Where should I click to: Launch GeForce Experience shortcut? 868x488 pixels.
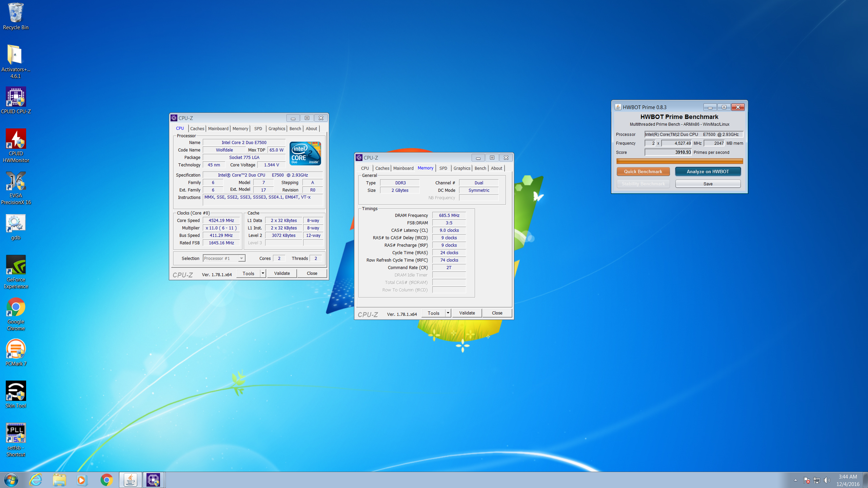[x=16, y=272]
